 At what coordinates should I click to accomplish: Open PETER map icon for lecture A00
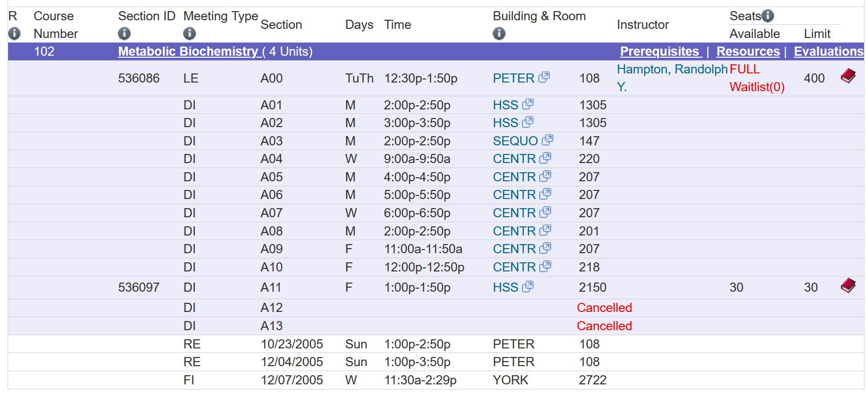coord(544,77)
